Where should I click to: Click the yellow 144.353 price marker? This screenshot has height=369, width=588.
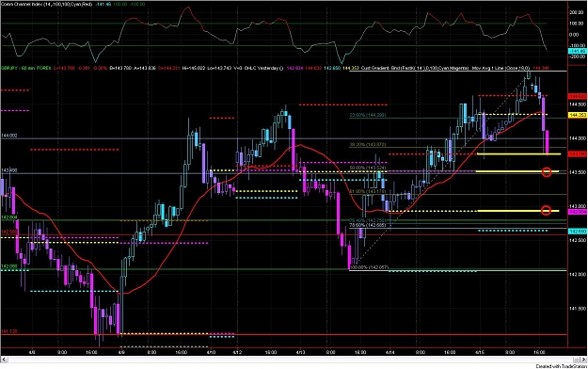click(578, 115)
